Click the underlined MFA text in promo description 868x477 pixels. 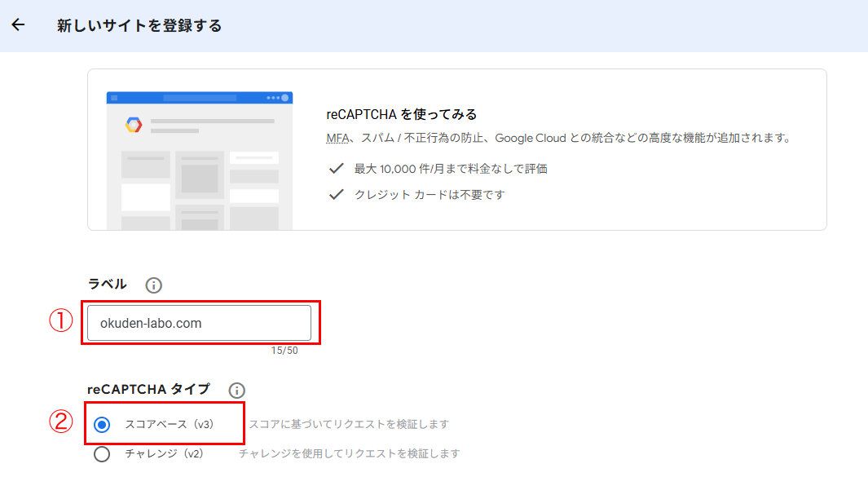click(x=337, y=139)
